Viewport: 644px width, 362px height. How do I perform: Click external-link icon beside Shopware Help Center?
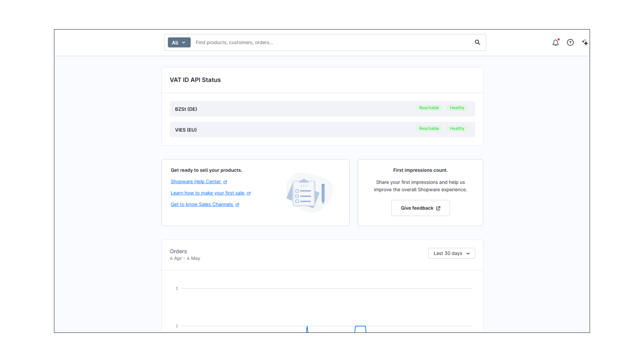tap(225, 182)
